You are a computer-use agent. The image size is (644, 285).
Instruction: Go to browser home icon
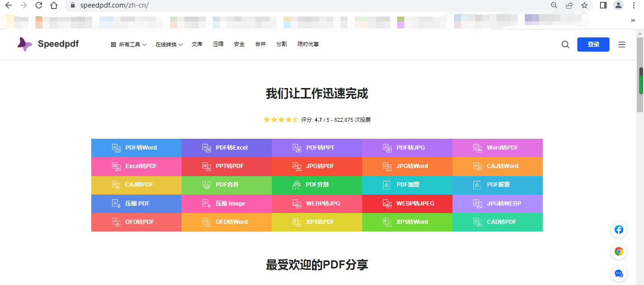(54, 5)
